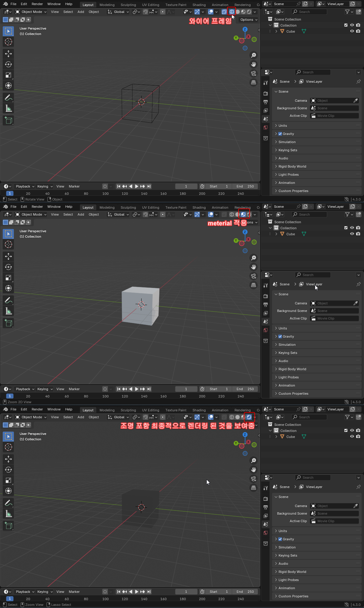
Task: Disable Cube render camera icon in top outliner
Action: click(358, 31)
